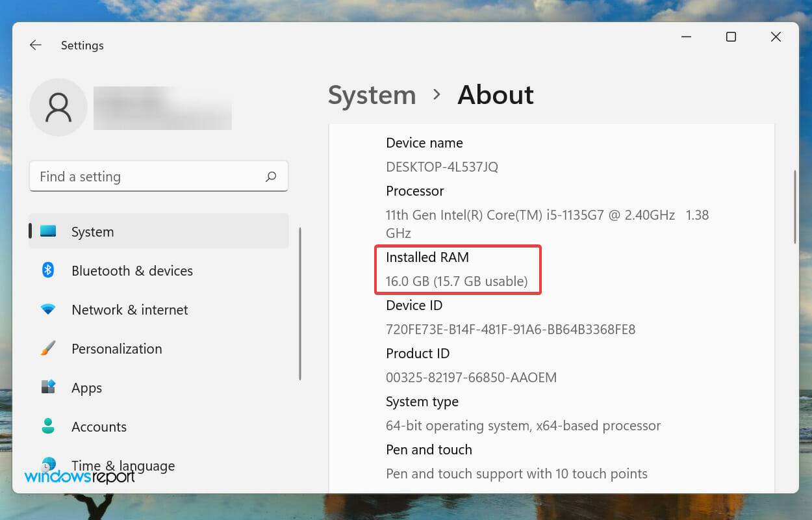The image size is (812, 520).
Task: Select the Personalization paintbrush icon
Action: click(x=48, y=348)
